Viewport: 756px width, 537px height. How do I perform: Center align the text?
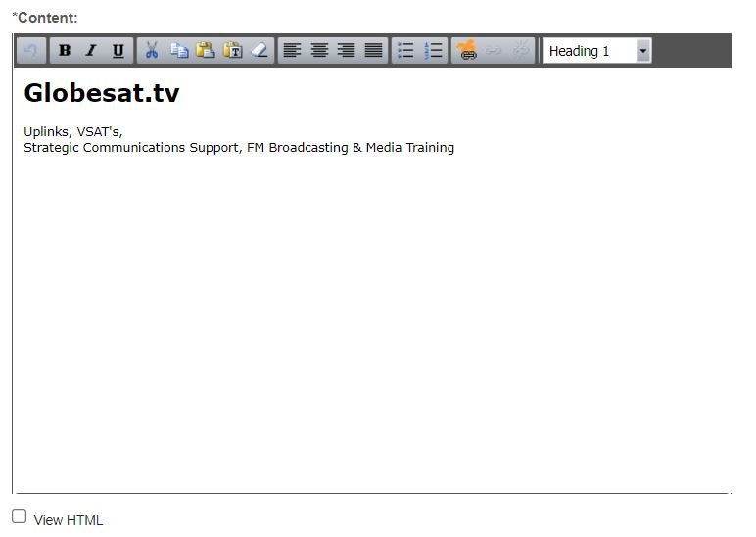pos(319,51)
